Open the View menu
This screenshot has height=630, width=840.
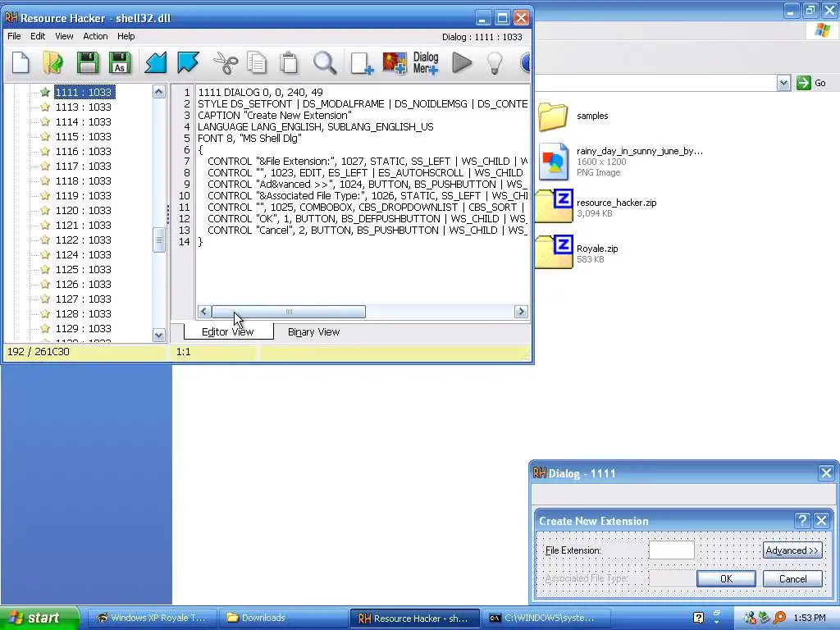[64, 36]
